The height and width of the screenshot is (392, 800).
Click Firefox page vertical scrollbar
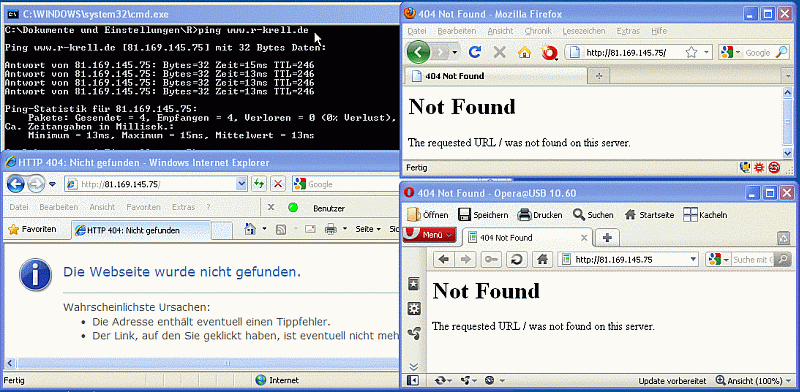(787, 122)
